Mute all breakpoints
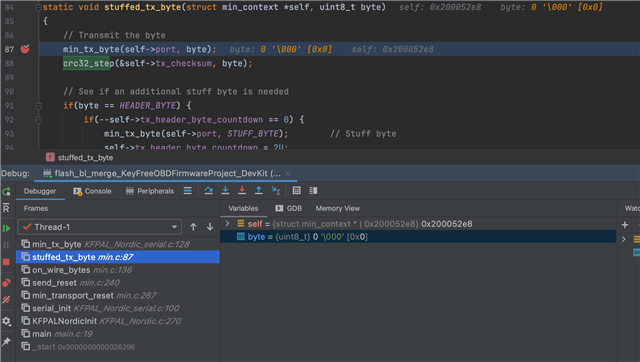This screenshot has width=640, height=362. [x=6, y=300]
